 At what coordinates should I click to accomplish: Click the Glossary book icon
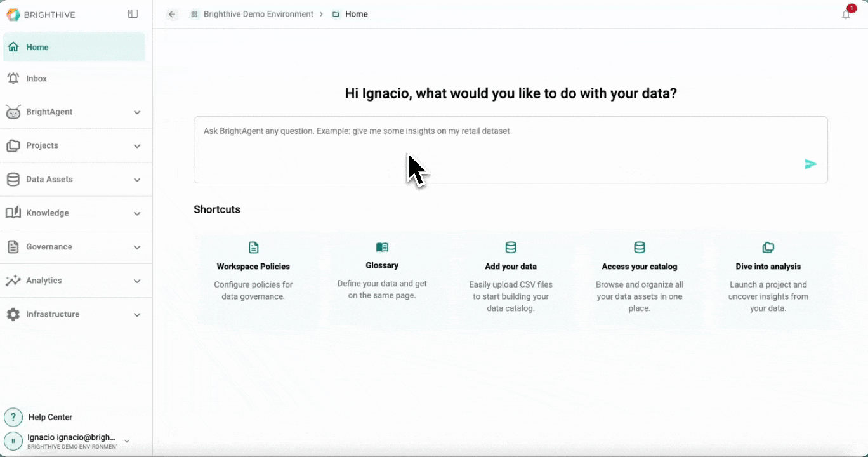(x=382, y=247)
